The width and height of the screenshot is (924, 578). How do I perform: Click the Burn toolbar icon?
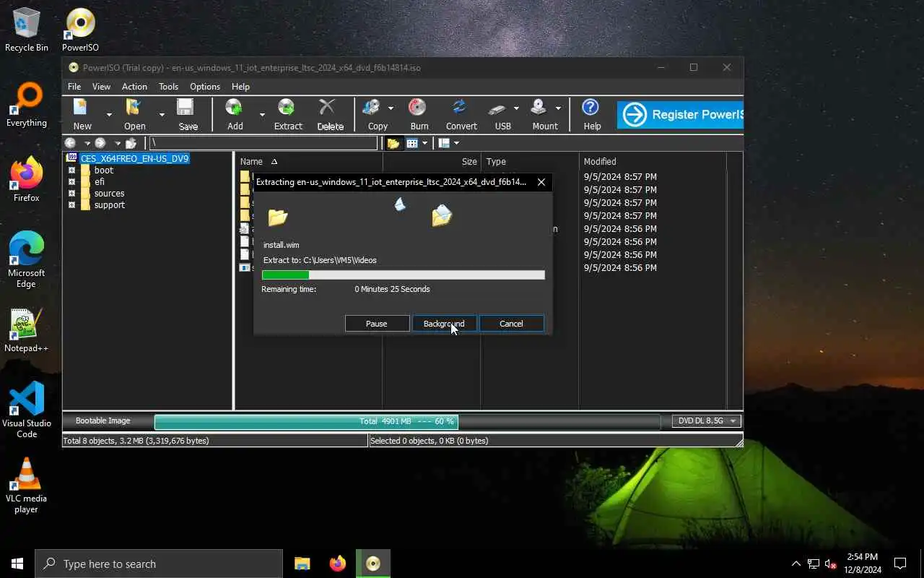pos(419,114)
